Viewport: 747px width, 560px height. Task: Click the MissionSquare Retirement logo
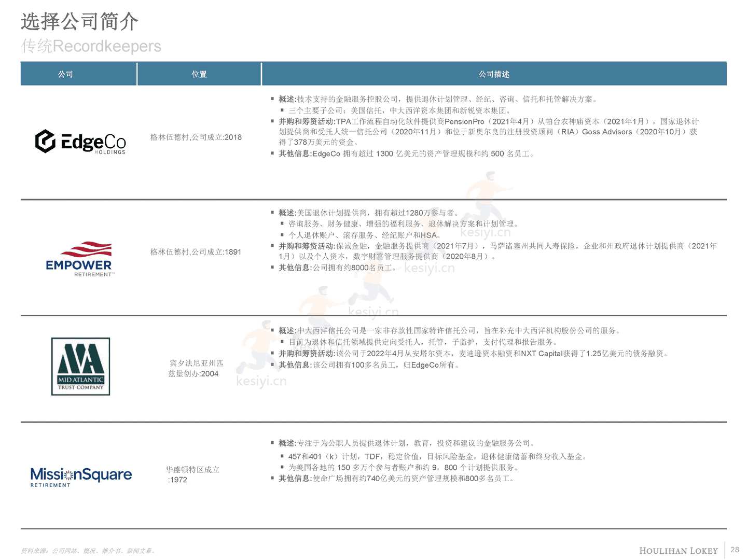[81, 477]
